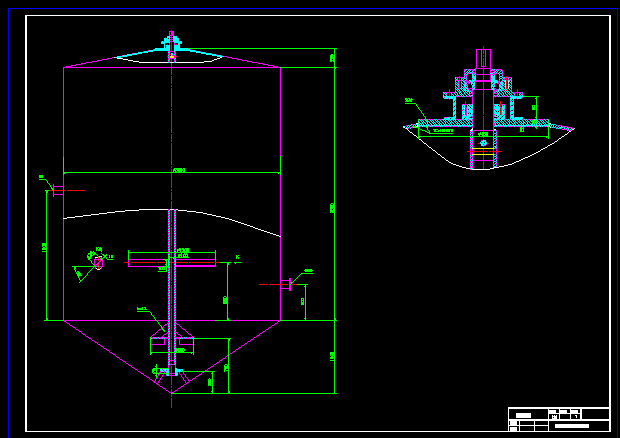Click the overall height dimension on the right of the tank
The image size is (620, 438).
click(333, 207)
